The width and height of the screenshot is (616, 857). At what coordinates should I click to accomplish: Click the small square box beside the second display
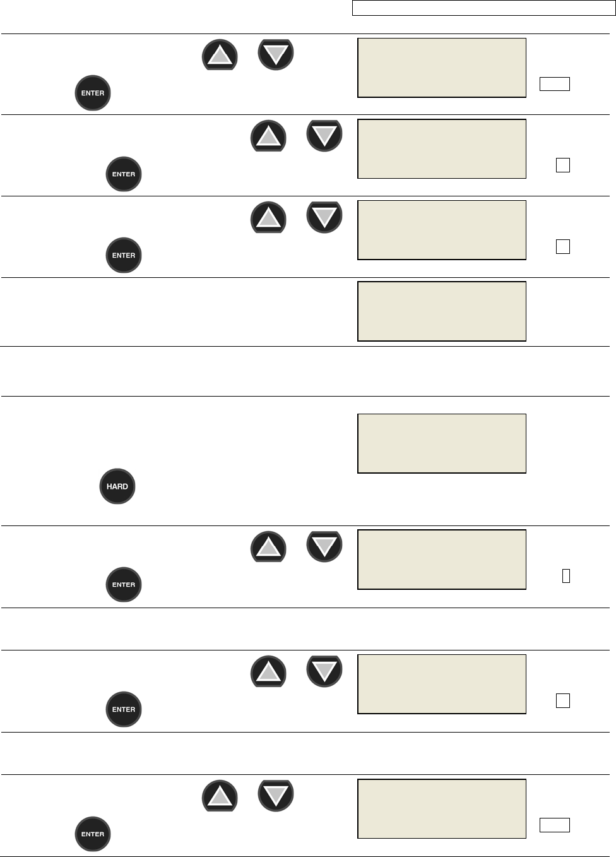(562, 165)
